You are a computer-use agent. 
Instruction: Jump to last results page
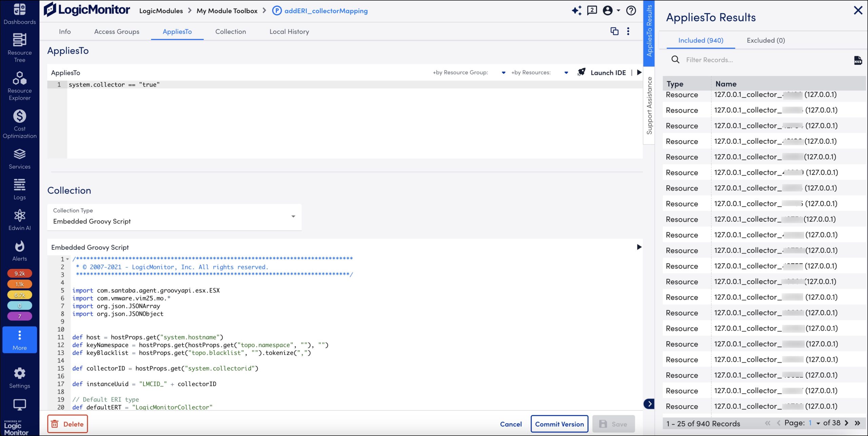[857, 423]
